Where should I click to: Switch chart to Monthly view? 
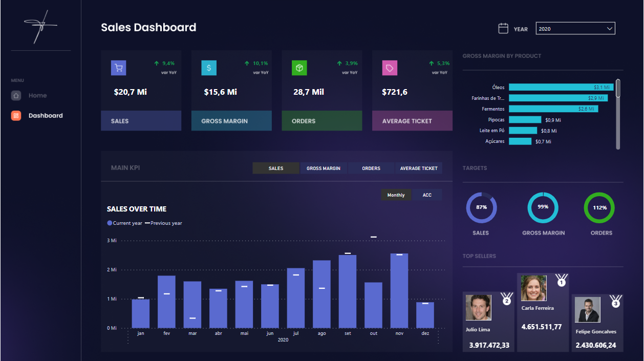(x=396, y=195)
